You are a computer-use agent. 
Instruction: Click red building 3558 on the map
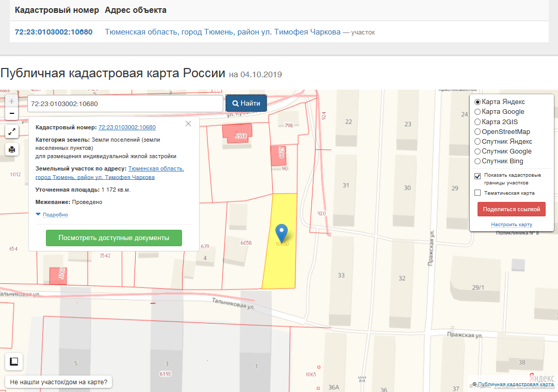tap(237, 133)
